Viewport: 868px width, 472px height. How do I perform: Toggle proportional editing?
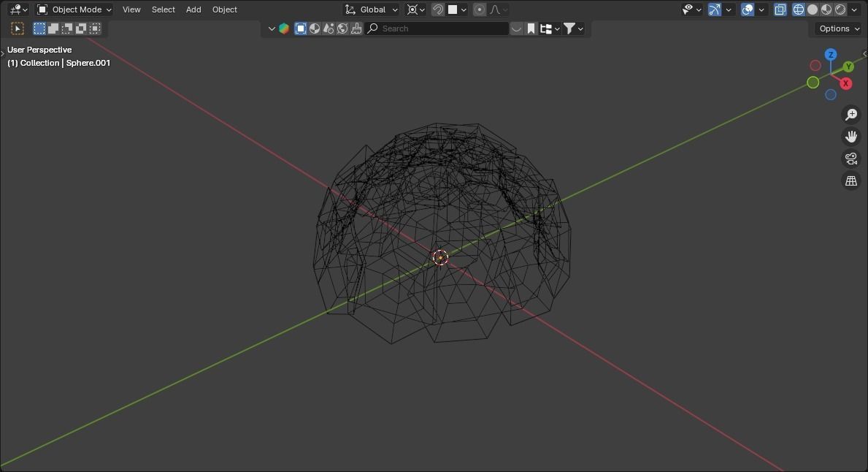click(480, 9)
